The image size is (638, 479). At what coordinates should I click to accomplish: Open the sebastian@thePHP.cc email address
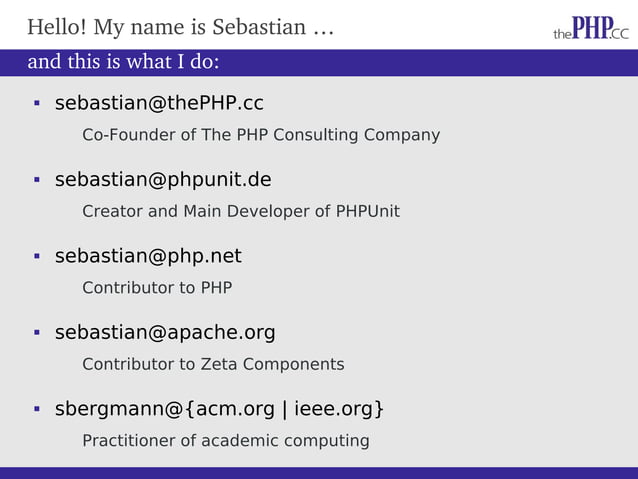point(159,104)
